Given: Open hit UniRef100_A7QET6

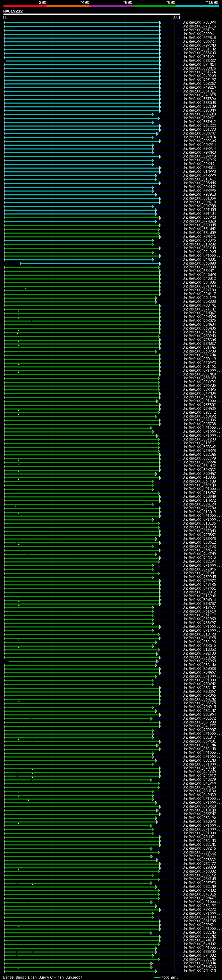Looking at the screenshot, I should (199, 26).
